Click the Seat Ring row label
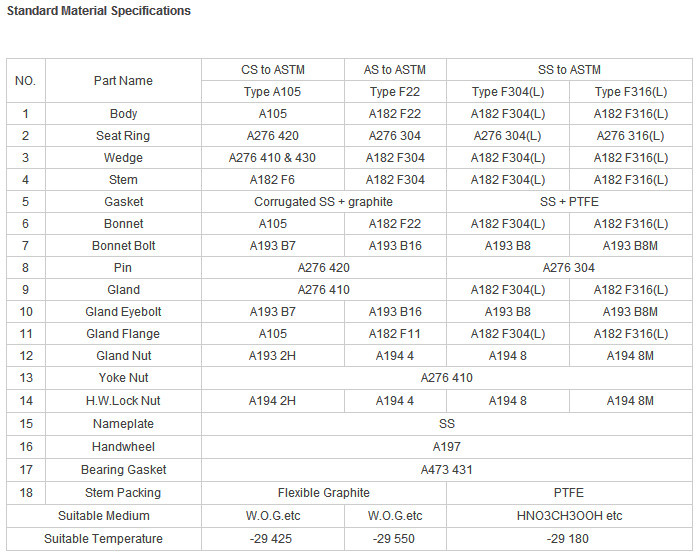The height and width of the screenshot is (557, 700). tap(123, 136)
